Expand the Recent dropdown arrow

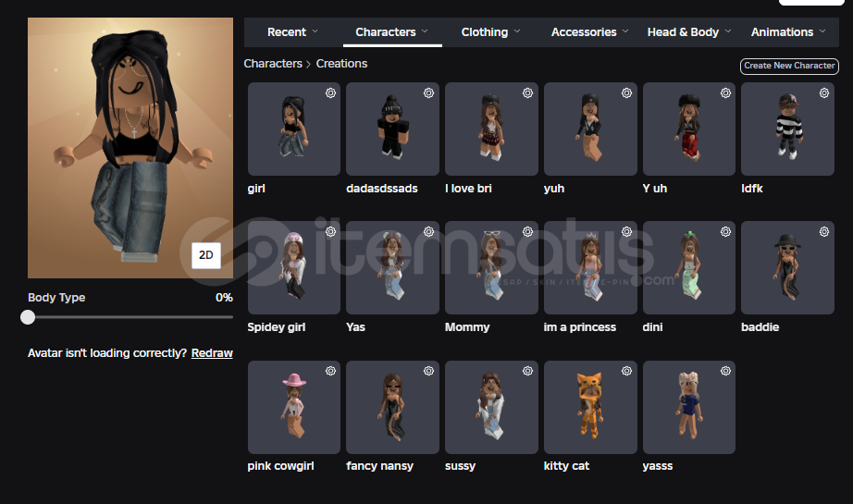tap(315, 31)
